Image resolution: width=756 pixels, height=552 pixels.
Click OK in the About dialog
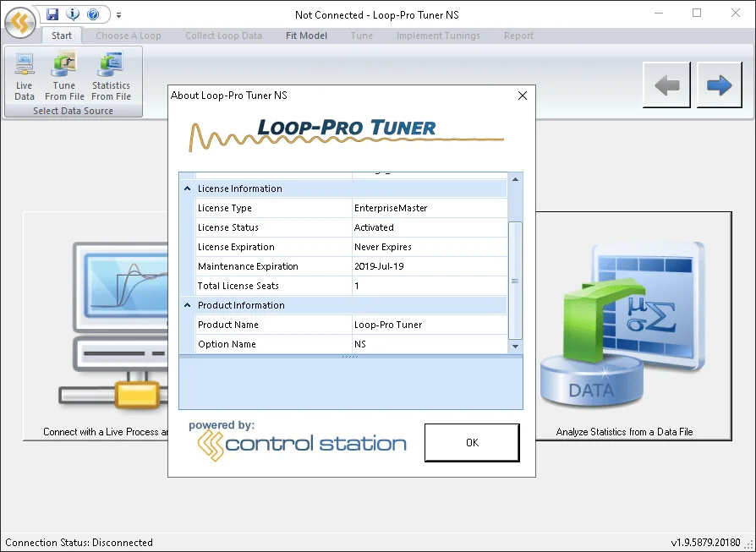[x=472, y=443]
